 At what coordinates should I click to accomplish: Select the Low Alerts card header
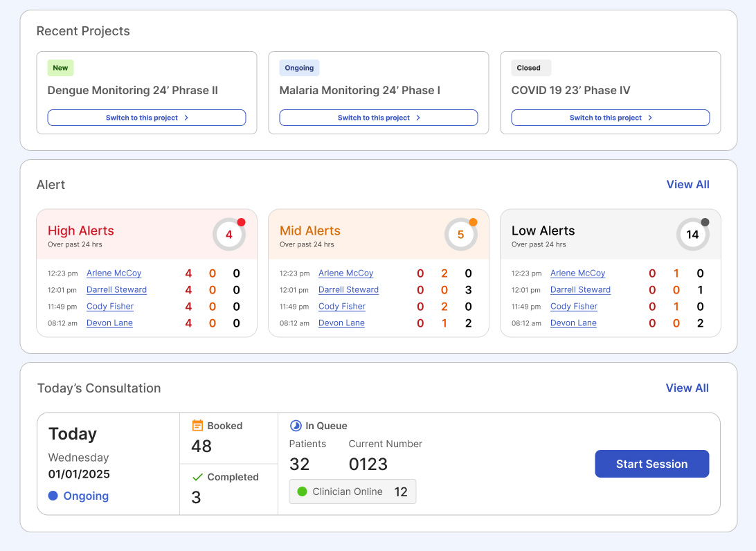click(611, 234)
